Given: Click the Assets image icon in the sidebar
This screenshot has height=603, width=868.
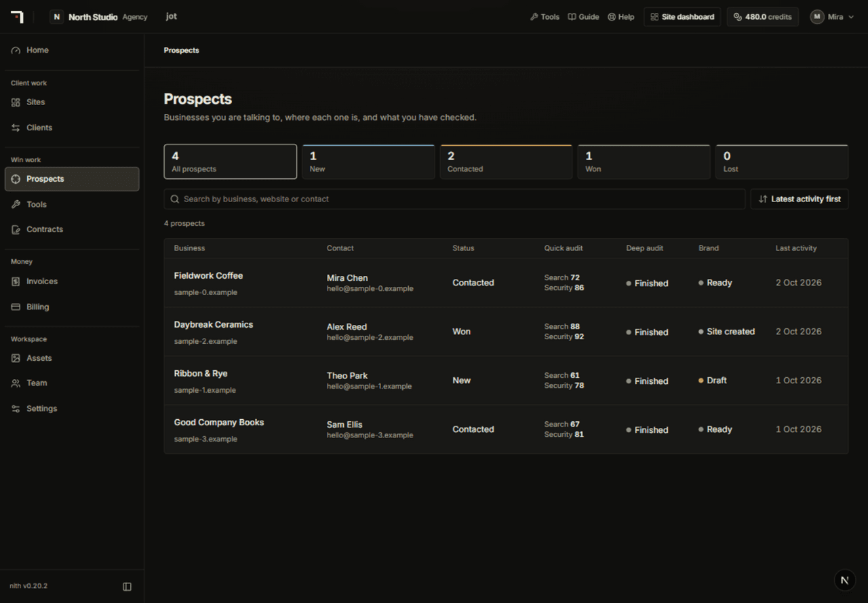Looking at the screenshot, I should coord(16,358).
